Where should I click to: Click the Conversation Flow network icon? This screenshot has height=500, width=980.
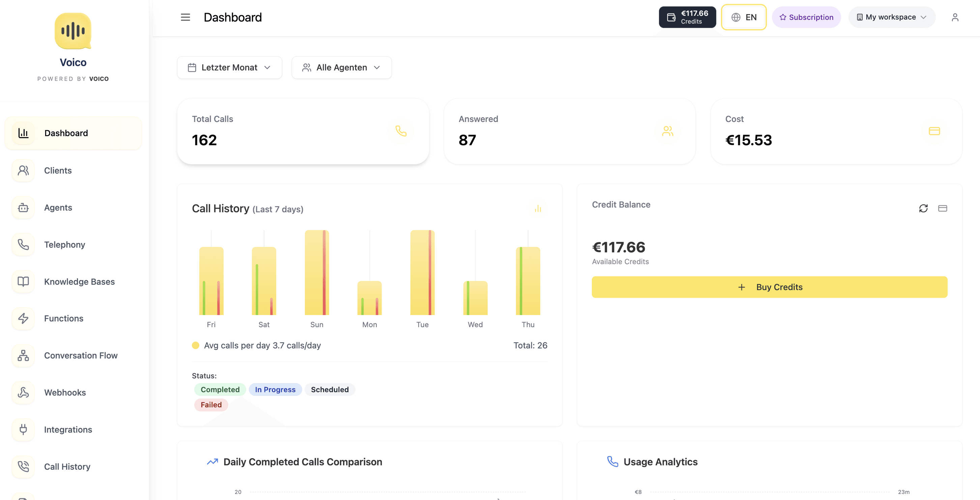tap(23, 355)
